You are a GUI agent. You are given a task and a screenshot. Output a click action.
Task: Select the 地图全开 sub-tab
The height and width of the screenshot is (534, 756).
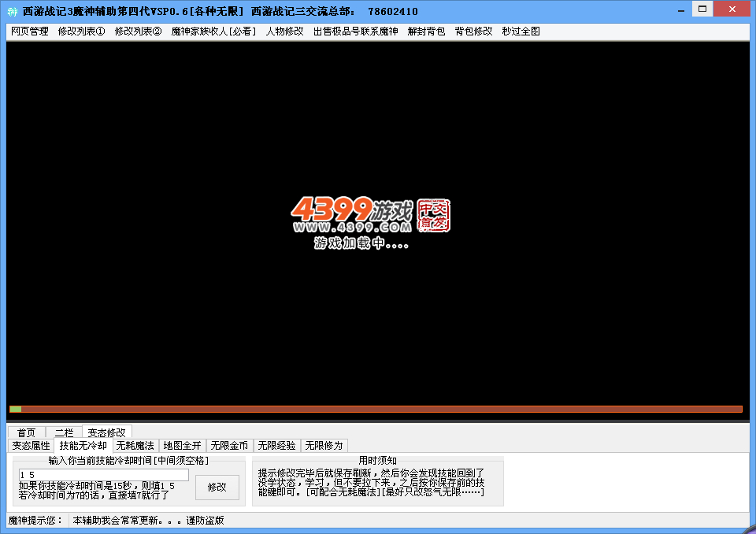pos(182,445)
